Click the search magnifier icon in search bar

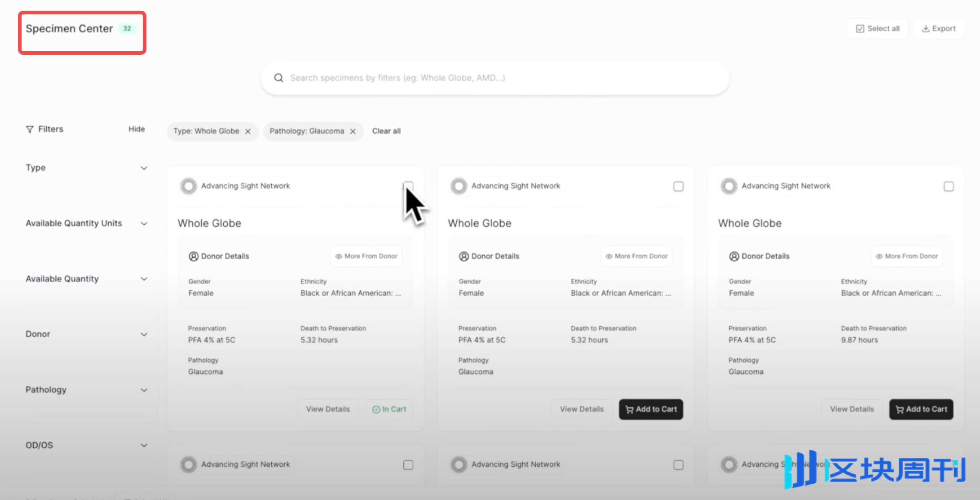point(279,77)
